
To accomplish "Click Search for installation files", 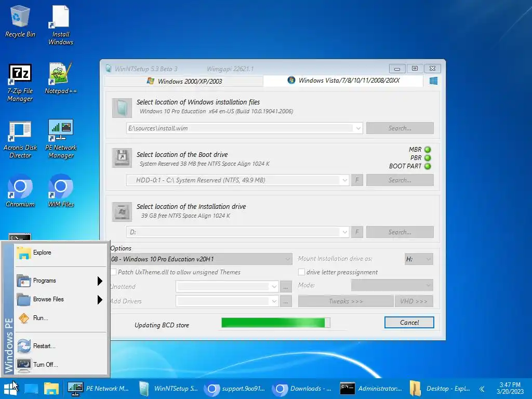I will (400, 128).
